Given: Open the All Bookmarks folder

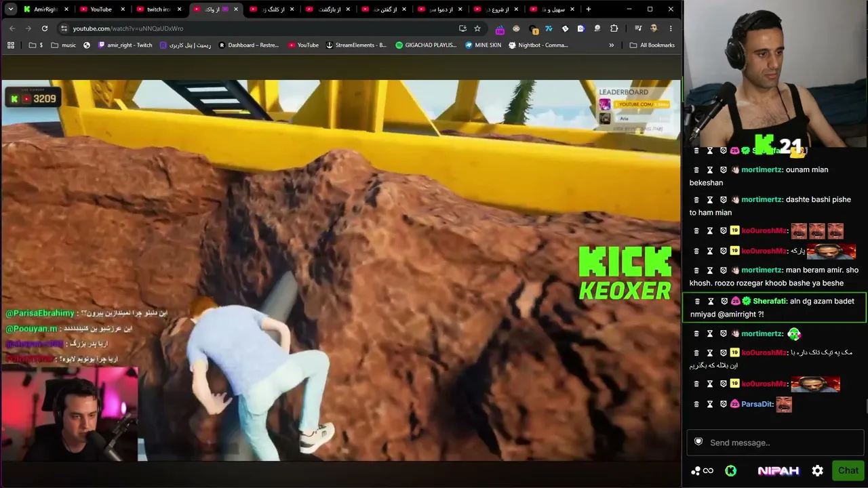Looking at the screenshot, I should pos(652,45).
